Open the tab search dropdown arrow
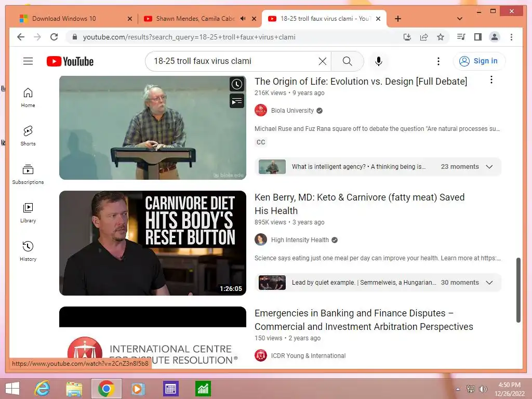Image resolution: width=532 pixels, height=399 pixels. pos(460,19)
